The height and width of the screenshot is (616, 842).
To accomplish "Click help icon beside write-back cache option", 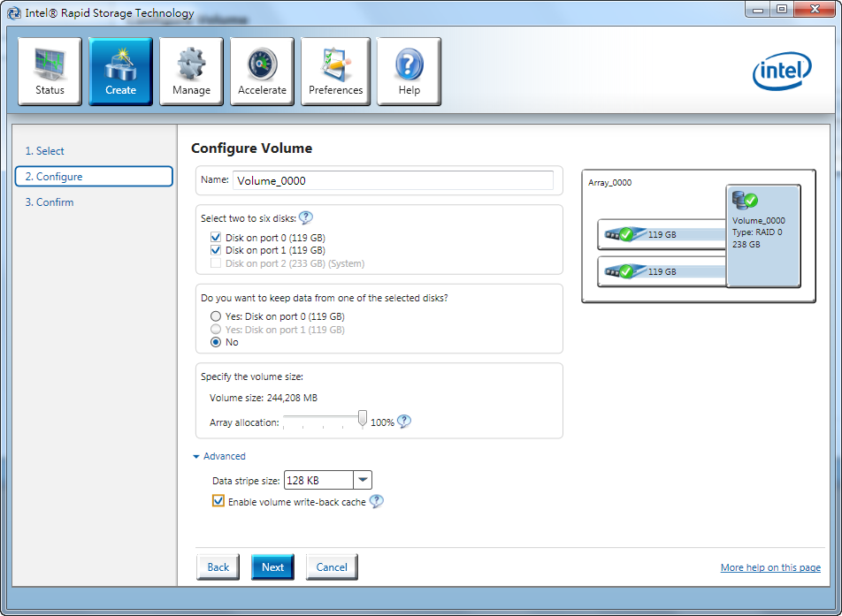I will 376,501.
